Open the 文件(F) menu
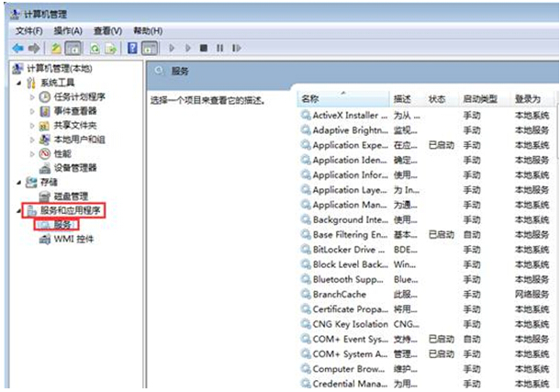The image size is (560, 392). [28, 31]
